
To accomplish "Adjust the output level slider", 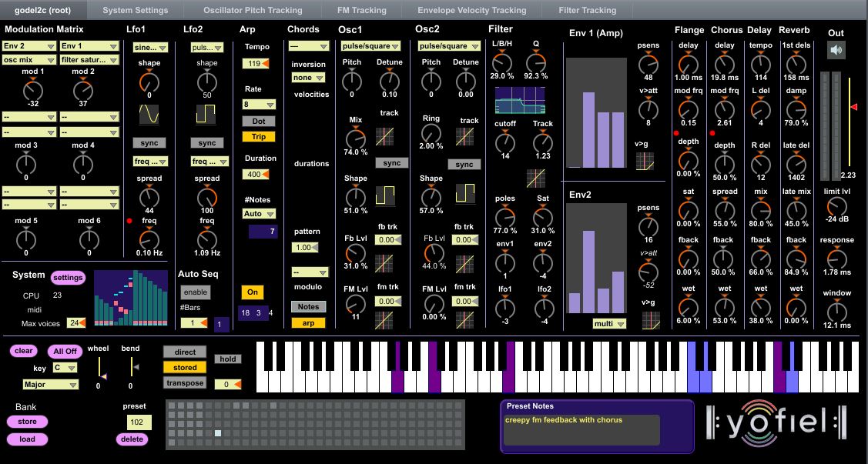I will pyautogui.click(x=850, y=122).
